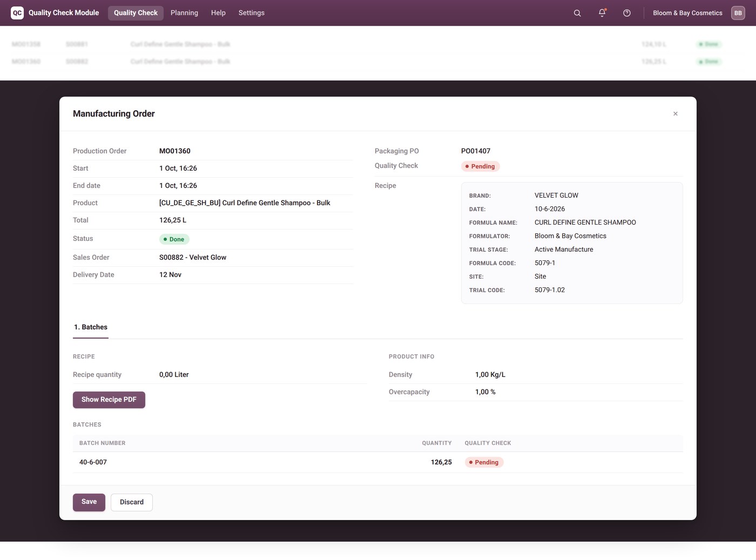Click production order value MO01360
Viewport: 756px width, 560px height.
(175, 151)
